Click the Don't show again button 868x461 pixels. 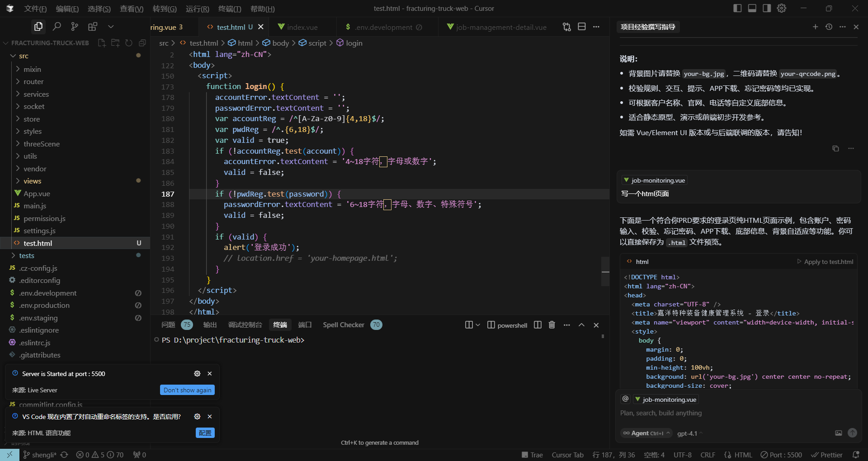point(187,390)
